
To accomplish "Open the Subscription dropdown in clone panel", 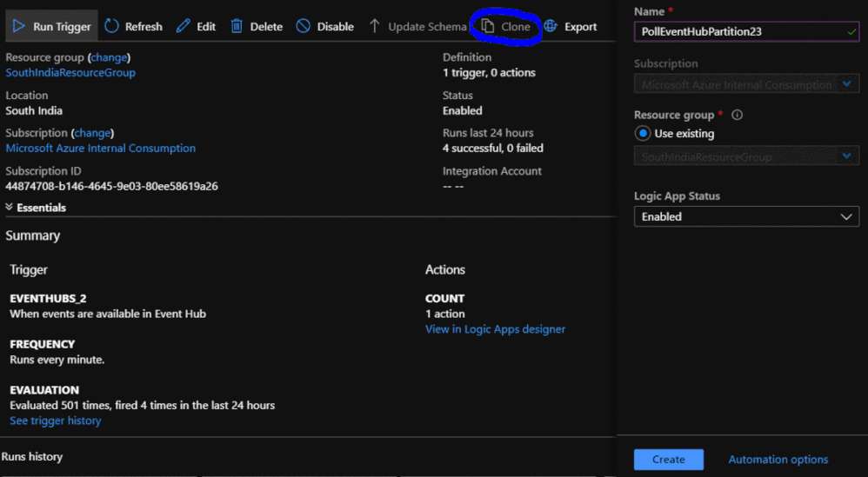I will click(746, 84).
